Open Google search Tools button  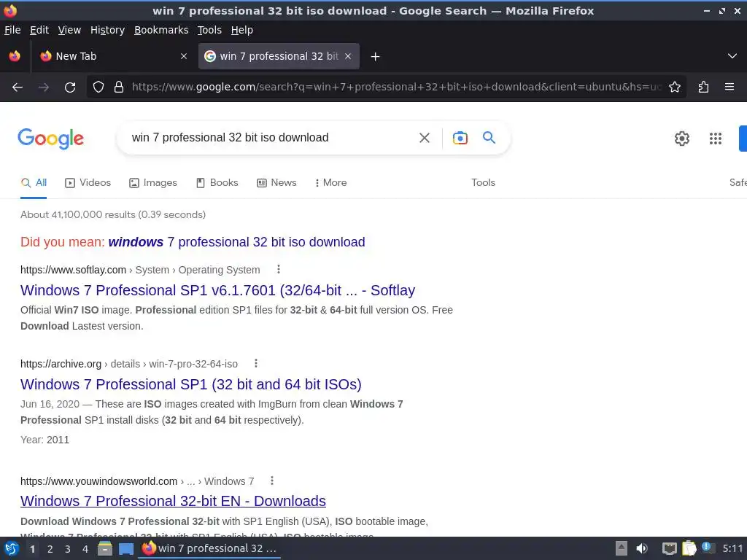point(483,182)
